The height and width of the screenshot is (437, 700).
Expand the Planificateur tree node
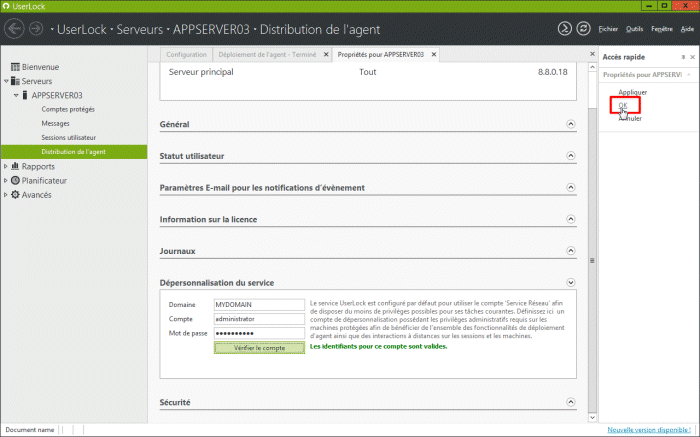pos(6,180)
